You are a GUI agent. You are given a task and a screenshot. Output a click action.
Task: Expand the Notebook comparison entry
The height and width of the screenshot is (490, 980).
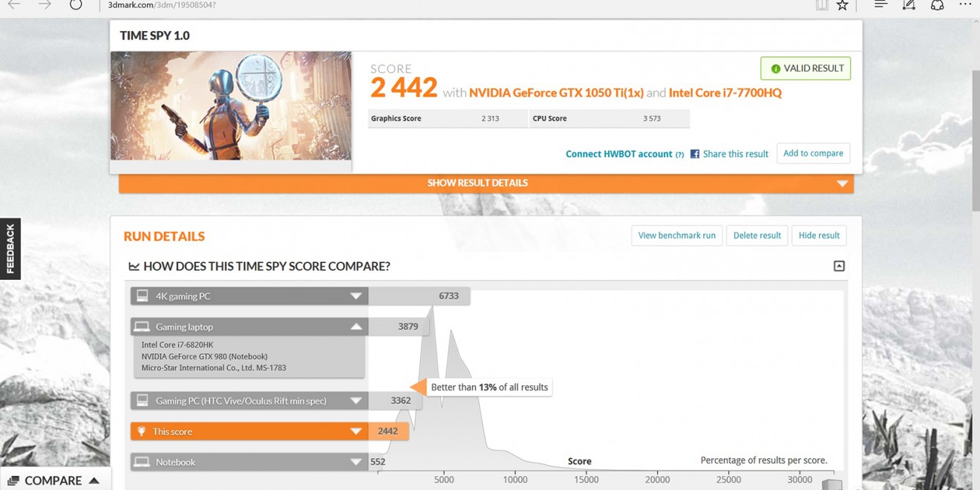[x=356, y=462]
